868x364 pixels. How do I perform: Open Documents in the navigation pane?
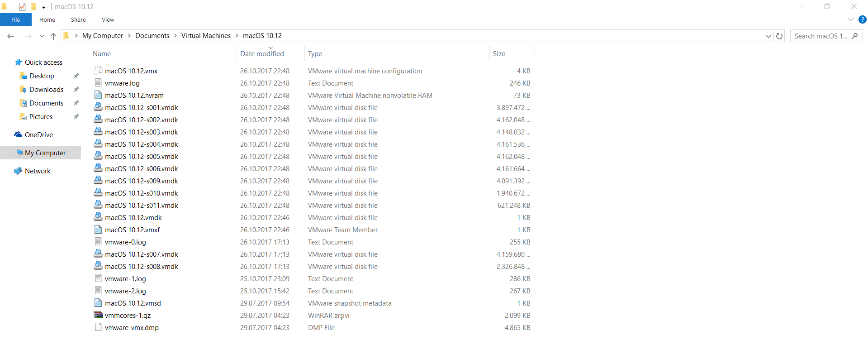click(x=46, y=103)
